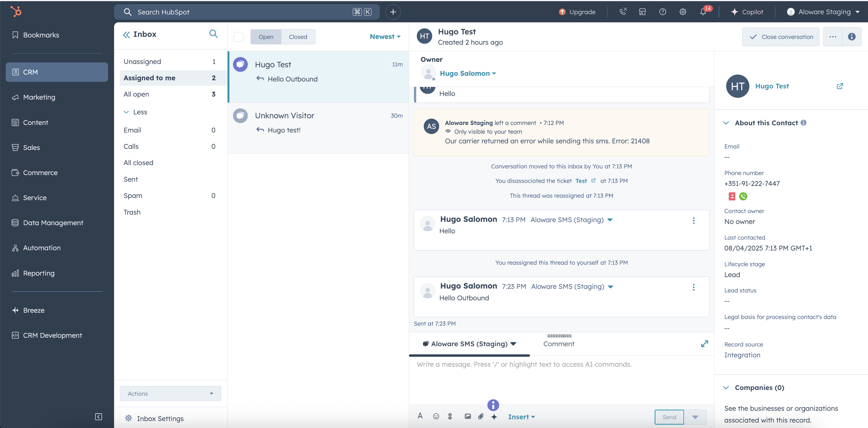Open the create new plus button
This screenshot has width=868, height=428.
click(x=393, y=12)
